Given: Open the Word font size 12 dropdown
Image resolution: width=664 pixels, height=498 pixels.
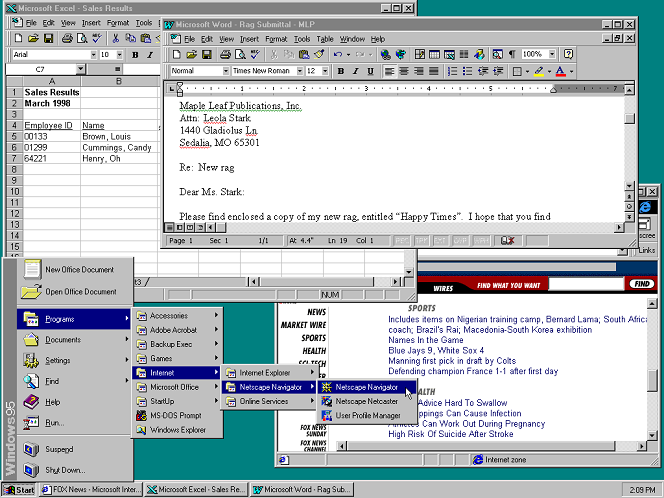Looking at the screenshot, I should pos(325,71).
